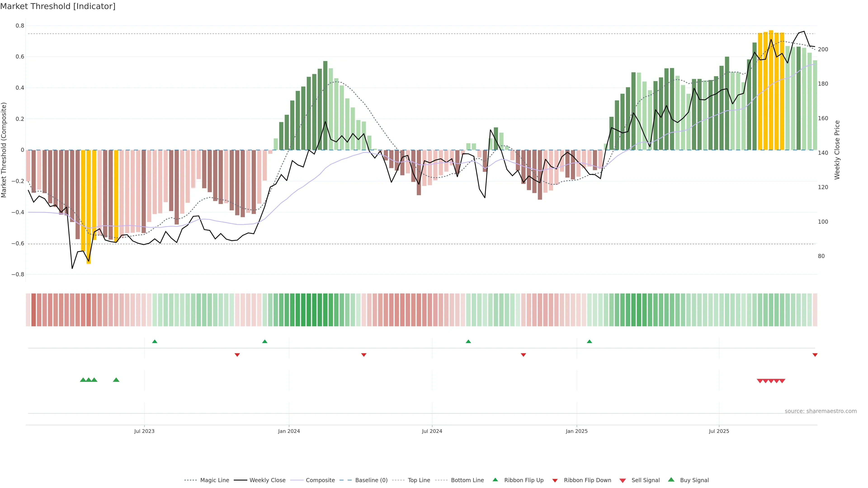Screen dimensions: 868x488
Task: Click the Market Threshold [Indicator] title
Action: point(58,6)
